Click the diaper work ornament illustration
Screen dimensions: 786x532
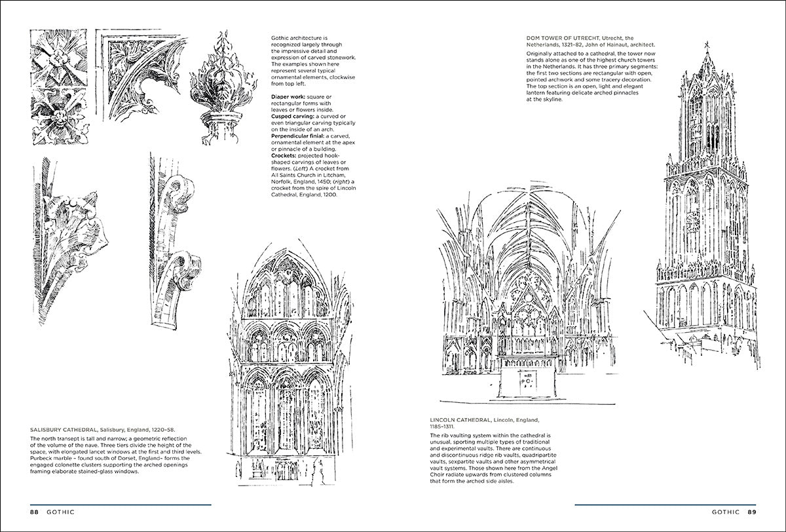59,84
